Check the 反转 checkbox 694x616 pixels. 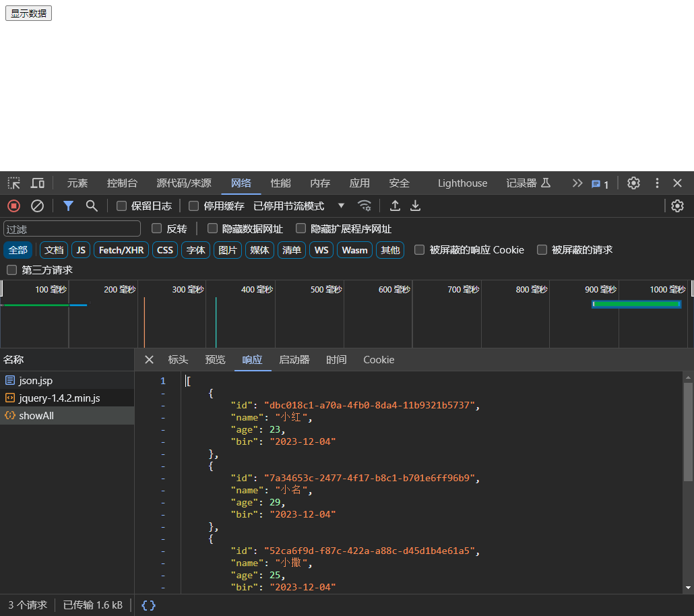click(157, 228)
